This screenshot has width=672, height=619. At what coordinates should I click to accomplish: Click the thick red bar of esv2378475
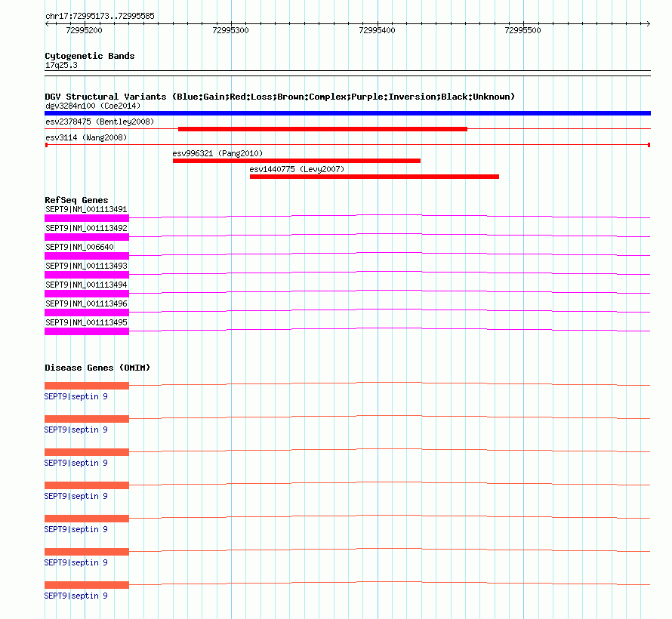pyautogui.click(x=322, y=129)
